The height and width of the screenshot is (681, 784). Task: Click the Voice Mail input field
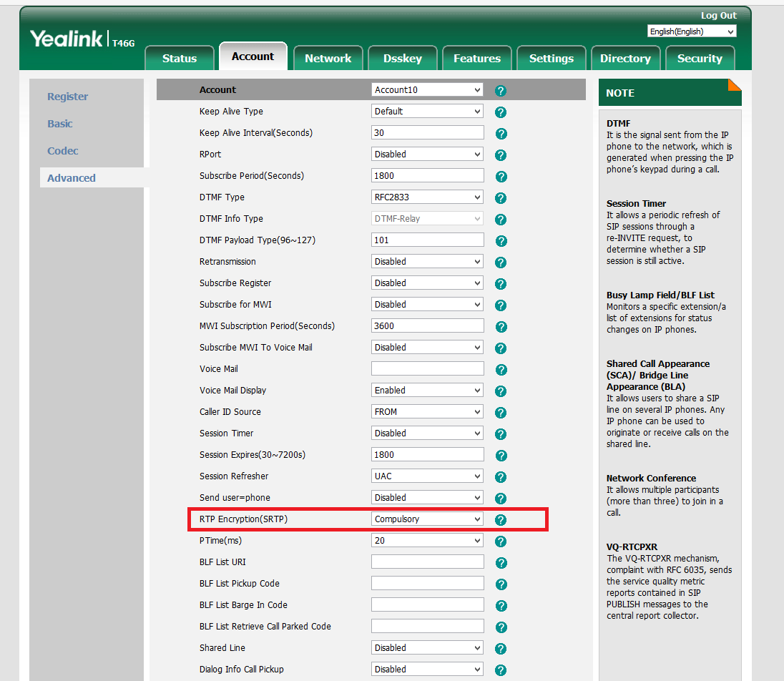coord(427,369)
